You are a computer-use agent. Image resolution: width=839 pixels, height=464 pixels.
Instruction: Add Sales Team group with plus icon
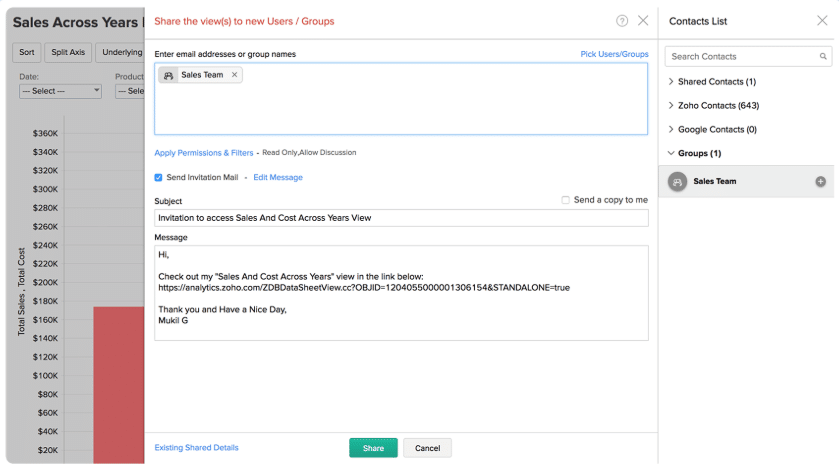click(820, 181)
